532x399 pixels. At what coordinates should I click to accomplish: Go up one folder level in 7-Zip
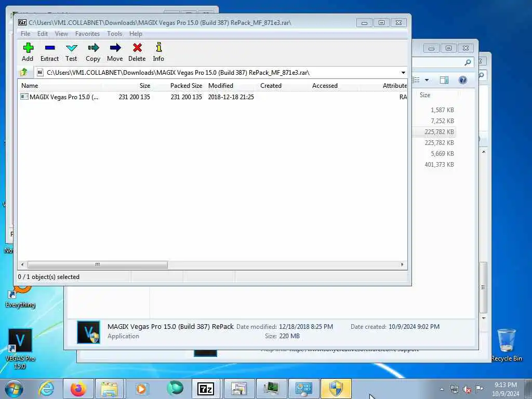click(24, 72)
